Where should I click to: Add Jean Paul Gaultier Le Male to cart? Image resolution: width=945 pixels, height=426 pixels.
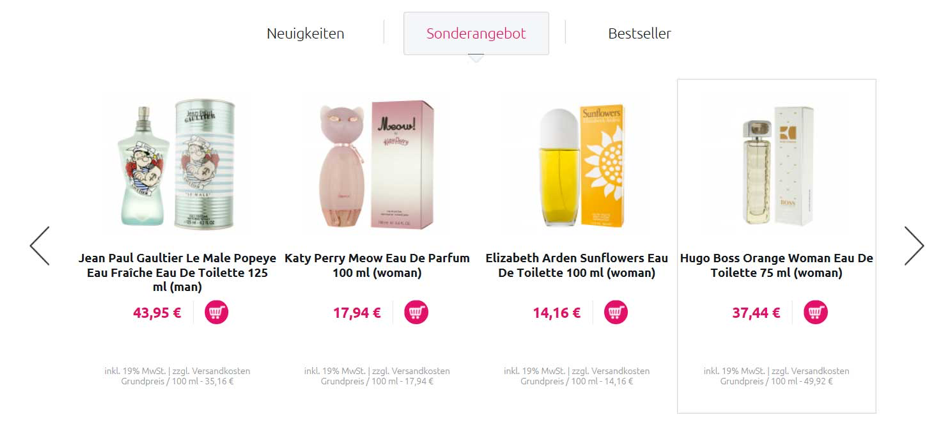point(217,312)
